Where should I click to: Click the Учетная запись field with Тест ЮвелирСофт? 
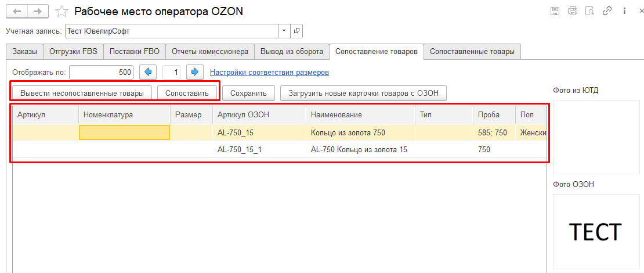172,31
